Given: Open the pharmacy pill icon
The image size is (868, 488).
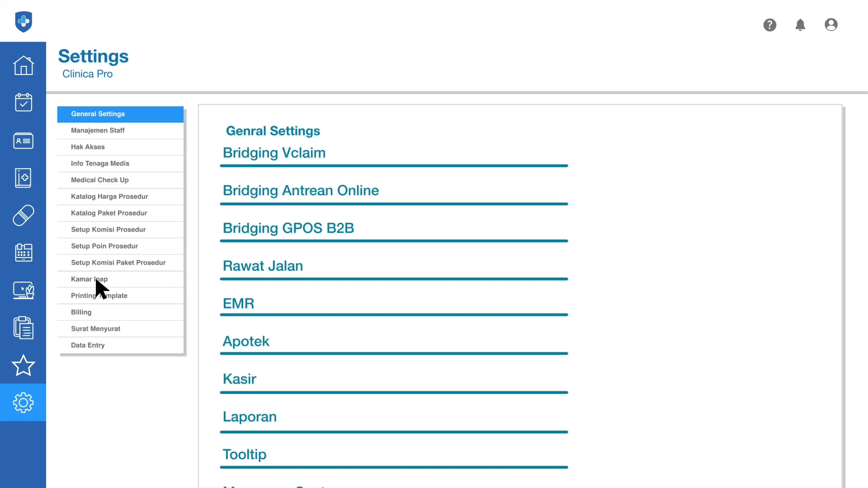Looking at the screenshot, I should tap(23, 216).
